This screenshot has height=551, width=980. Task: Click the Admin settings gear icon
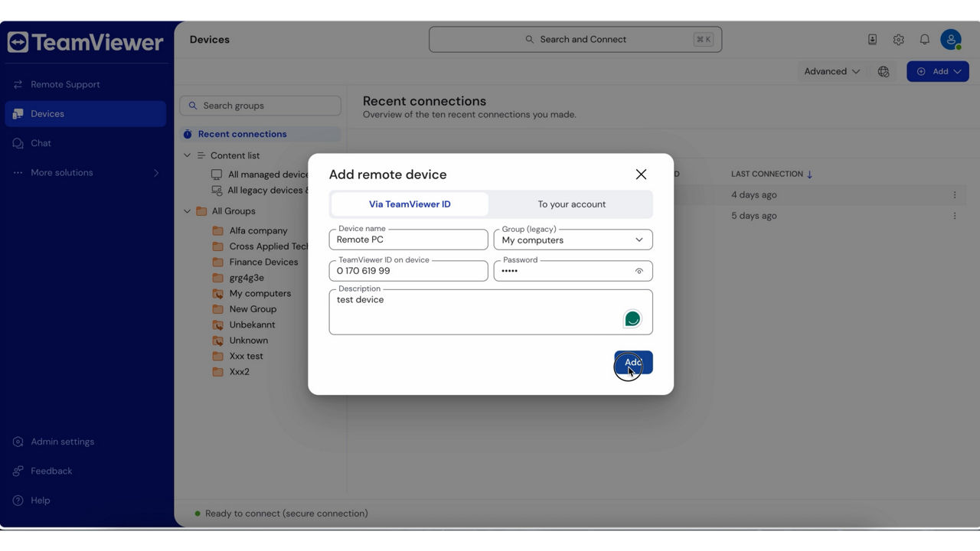click(18, 442)
